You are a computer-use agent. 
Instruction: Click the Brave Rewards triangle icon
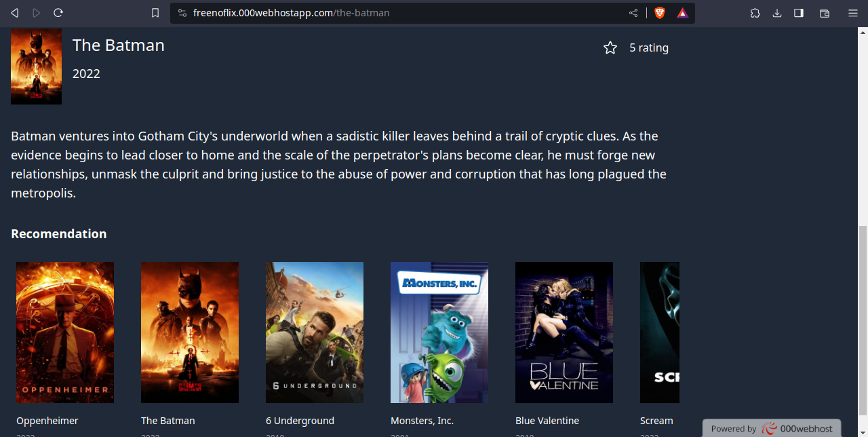click(682, 13)
